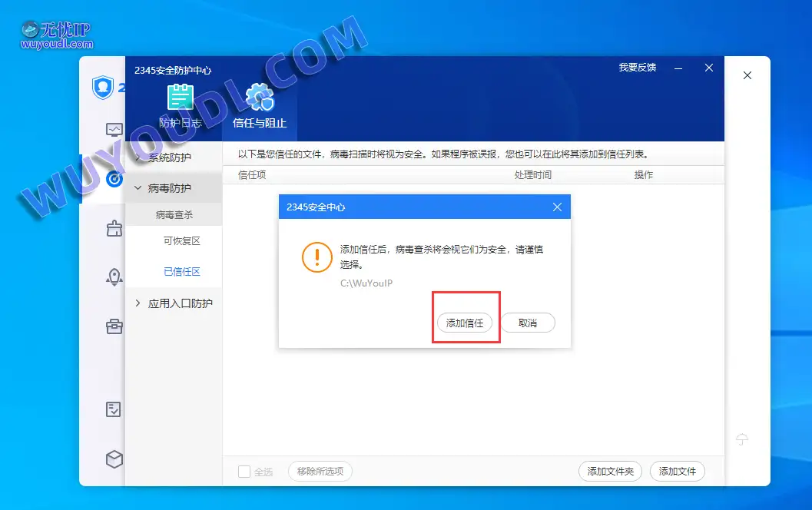Close the 2345安全中心 dialog
Viewport: 812px width, 510px height.
pos(557,207)
